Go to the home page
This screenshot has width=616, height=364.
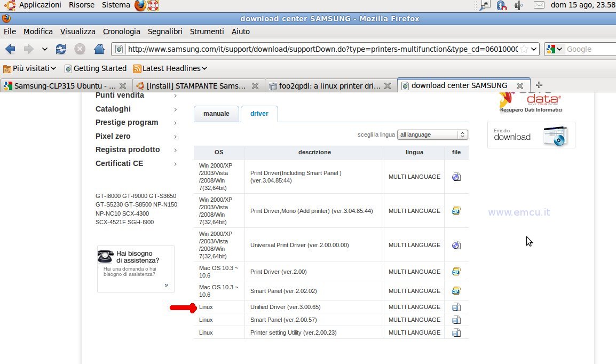(x=99, y=49)
